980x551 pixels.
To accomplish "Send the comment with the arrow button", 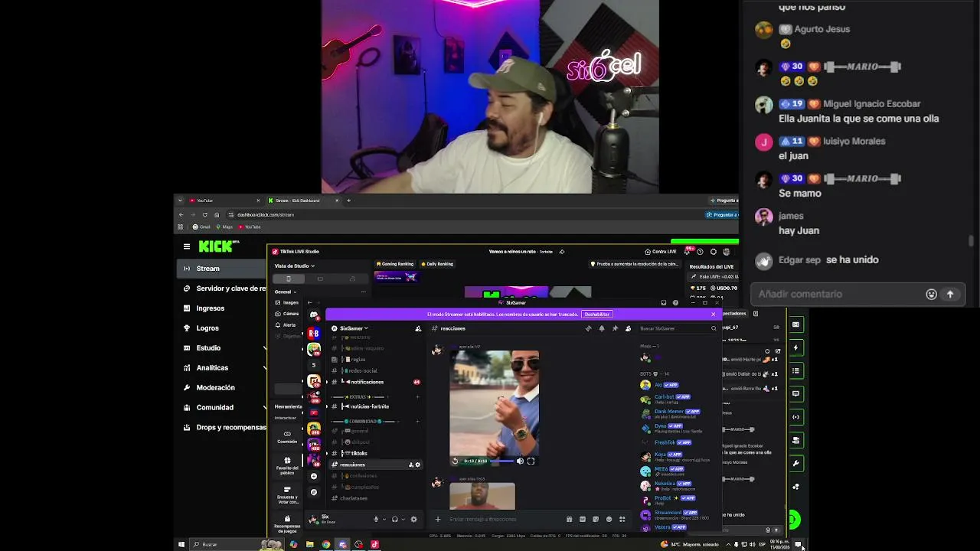I will point(950,294).
